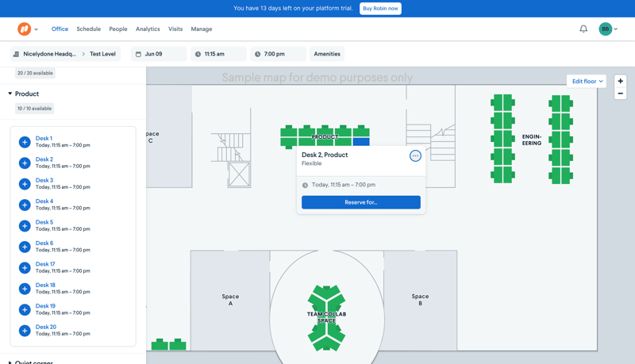Click the notifications bell icon
The height and width of the screenshot is (364, 635).
coord(583,29)
